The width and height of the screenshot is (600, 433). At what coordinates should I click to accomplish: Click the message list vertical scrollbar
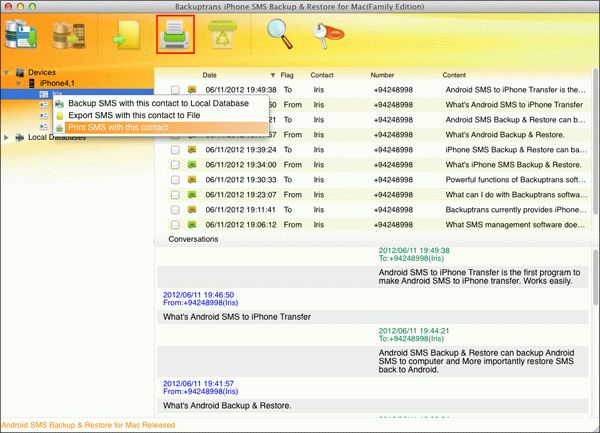click(x=595, y=142)
